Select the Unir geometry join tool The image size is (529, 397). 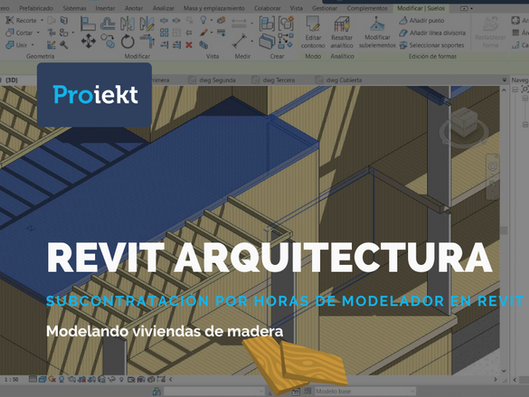click(x=17, y=45)
